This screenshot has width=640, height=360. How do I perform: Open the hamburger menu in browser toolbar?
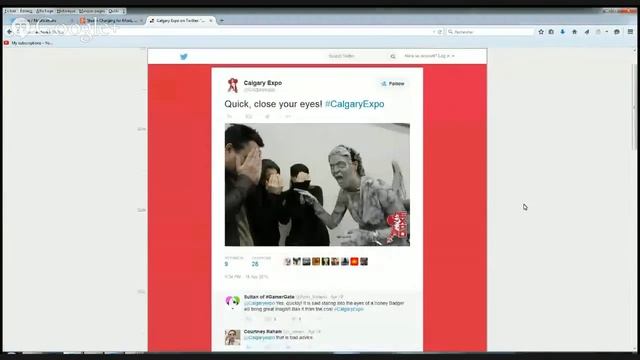click(x=630, y=31)
